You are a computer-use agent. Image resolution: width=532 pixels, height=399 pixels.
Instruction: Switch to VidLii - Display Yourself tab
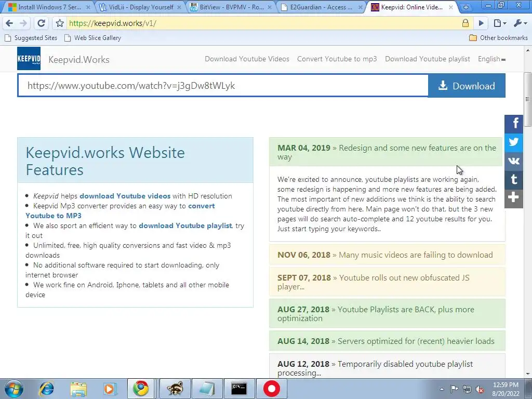tap(140, 7)
